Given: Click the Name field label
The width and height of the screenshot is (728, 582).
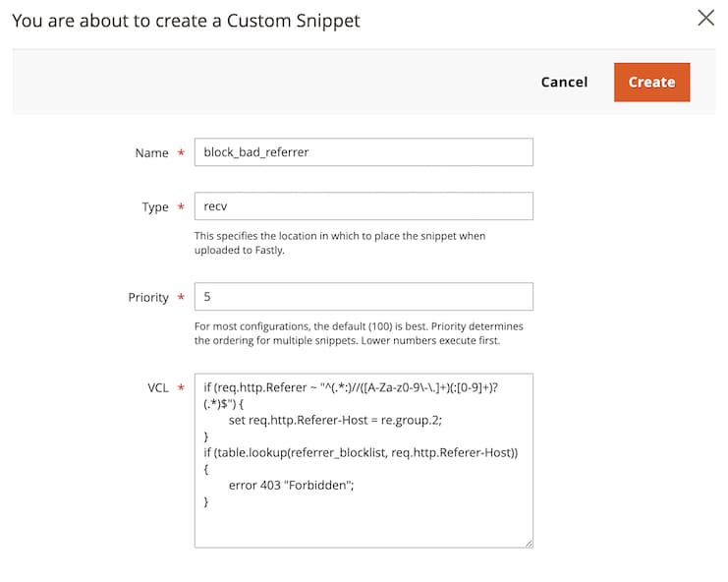Looking at the screenshot, I should 151,153.
